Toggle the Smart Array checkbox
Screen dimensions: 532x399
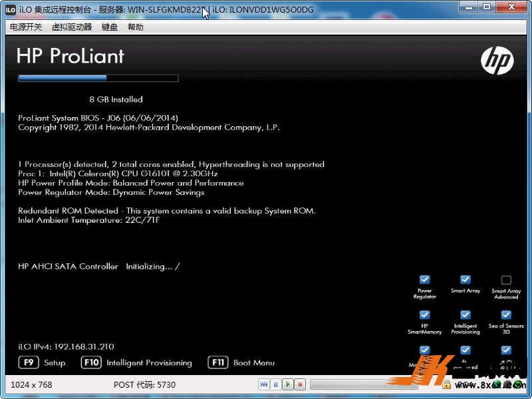click(x=465, y=280)
